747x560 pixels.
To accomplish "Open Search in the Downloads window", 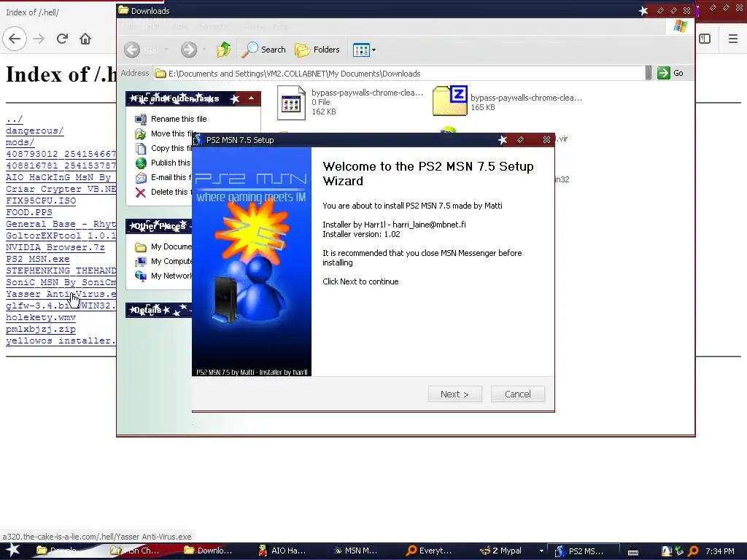I will tap(264, 50).
